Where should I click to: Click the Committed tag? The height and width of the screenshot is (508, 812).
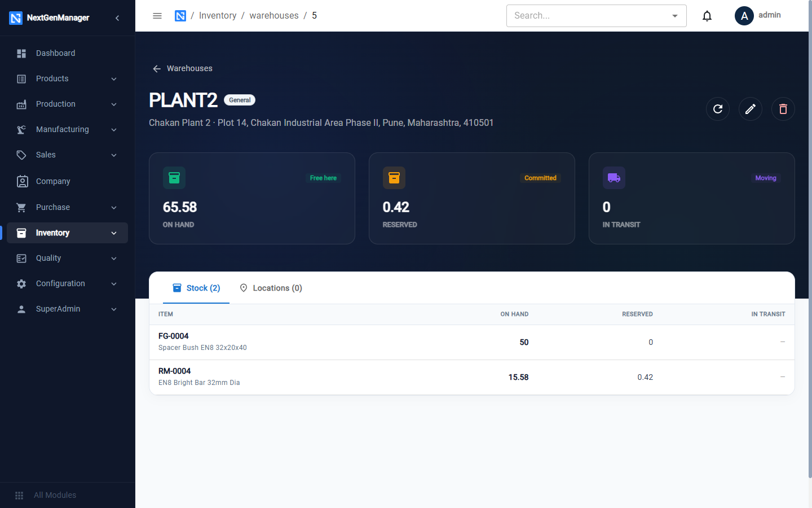(x=540, y=178)
